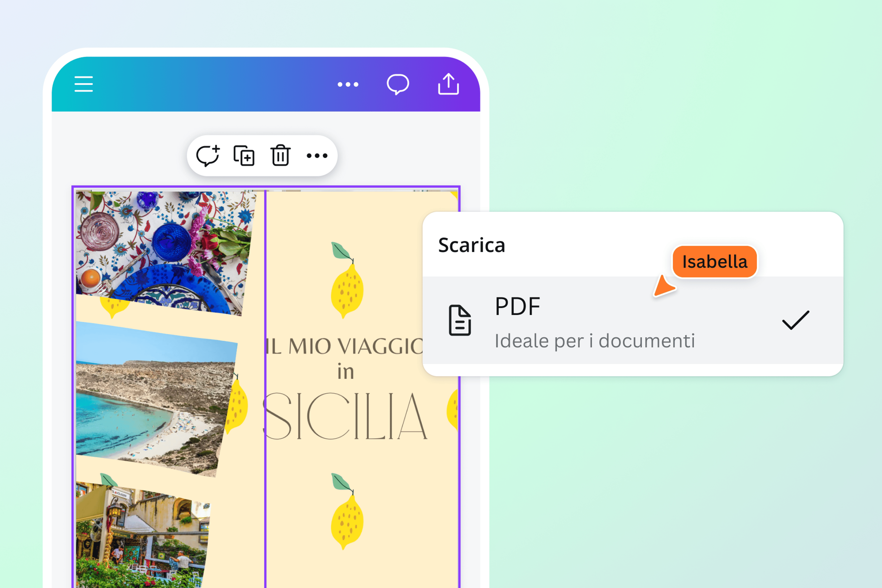Image resolution: width=882 pixels, height=588 pixels.
Task: Click the 'IL MIO VIAGGIO' title text
Action: [344, 346]
